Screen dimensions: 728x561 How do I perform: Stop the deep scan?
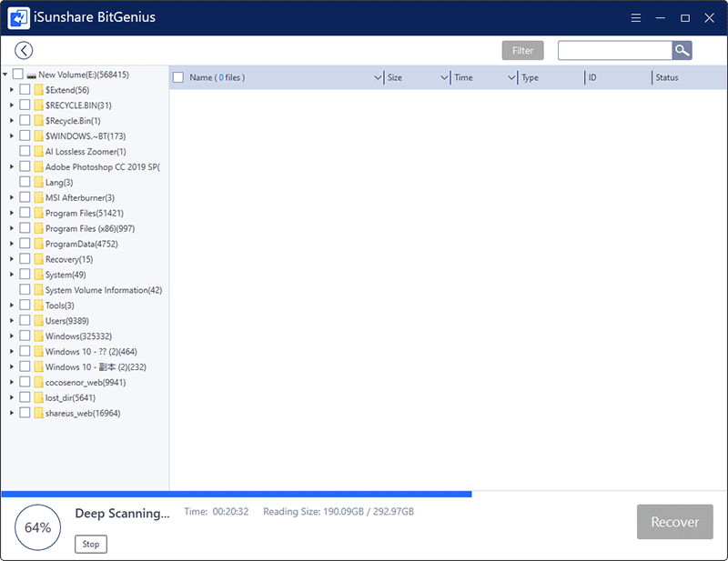coord(90,544)
